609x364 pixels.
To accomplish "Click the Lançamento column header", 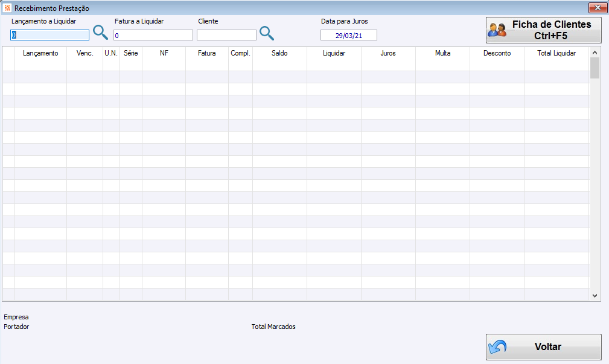I will [x=40, y=53].
